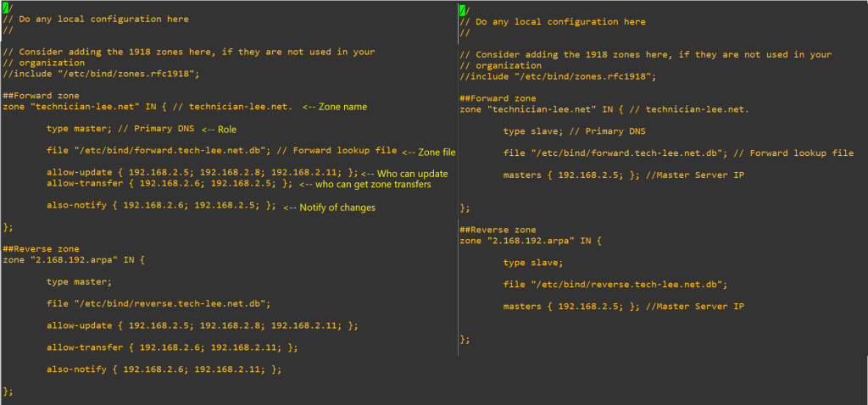
Task: Click the reverse zone also-notify line
Action: [163, 369]
